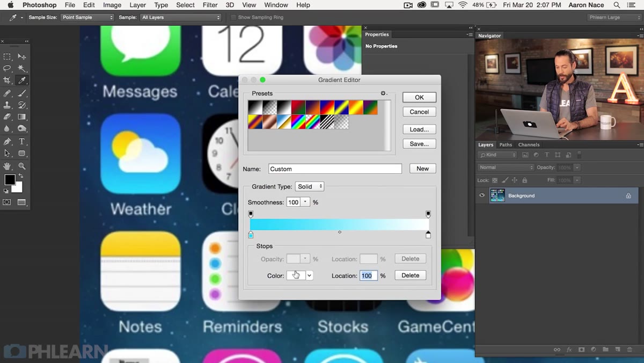Select the Blur tool
The width and height of the screenshot is (644, 363).
click(7, 128)
